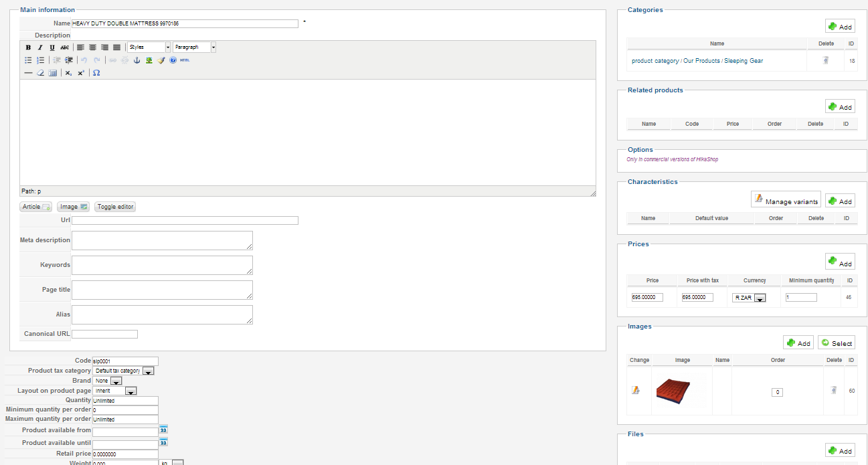Insert special character with the Omega icon
The width and height of the screenshot is (868, 465).
pos(96,73)
